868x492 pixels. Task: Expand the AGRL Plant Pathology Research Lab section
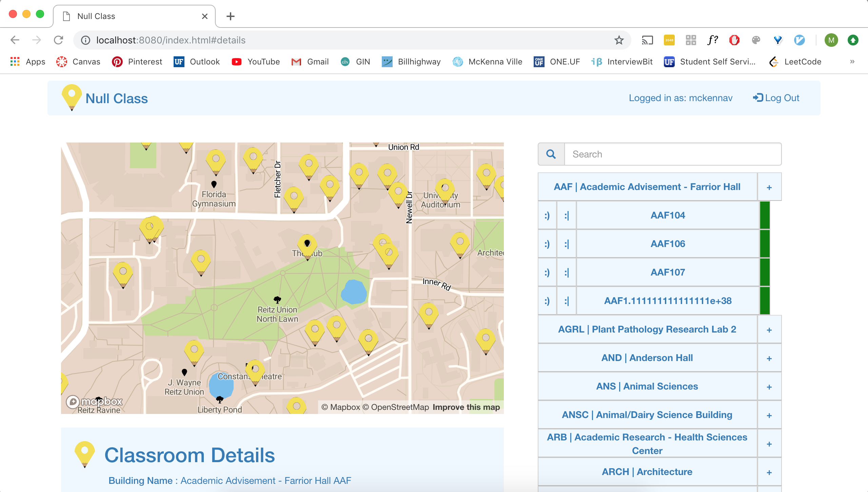point(769,330)
